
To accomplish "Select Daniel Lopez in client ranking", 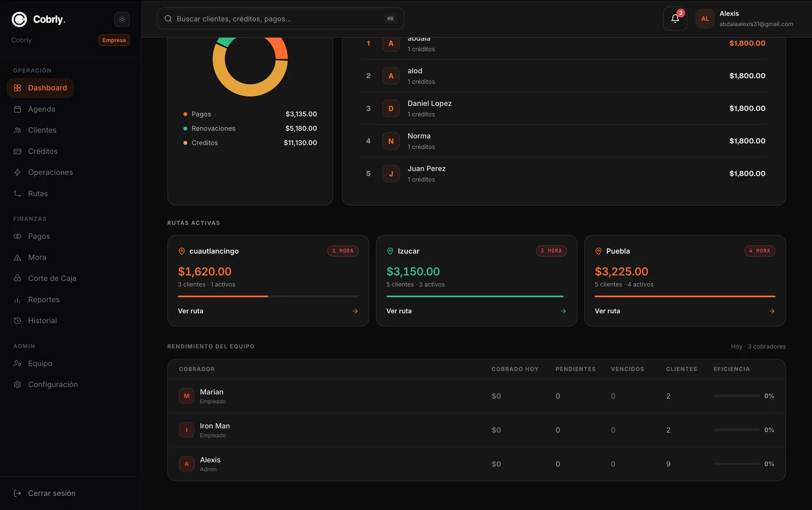I will [x=563, y=109].
